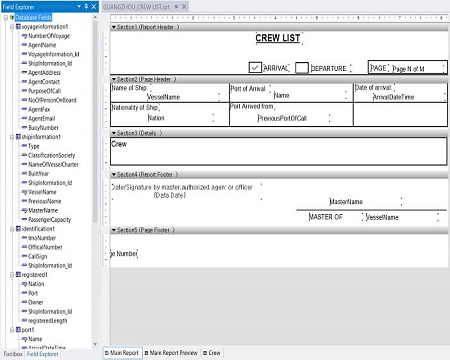Select PassengerCapacity field in tree
The height and width of the screenshot is (360, 450).
[x=50, y=220]
